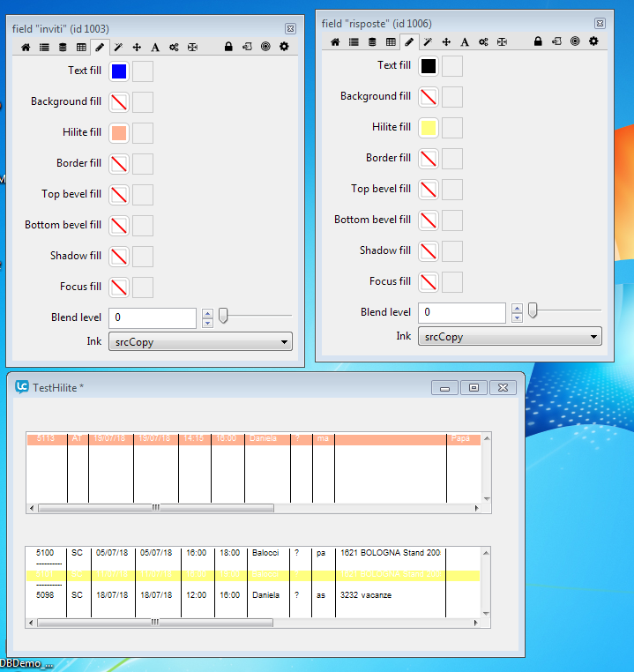Open the Effects wand pane in risposte inspector
The height and width of the screenshot is (672, 634).
428,42
